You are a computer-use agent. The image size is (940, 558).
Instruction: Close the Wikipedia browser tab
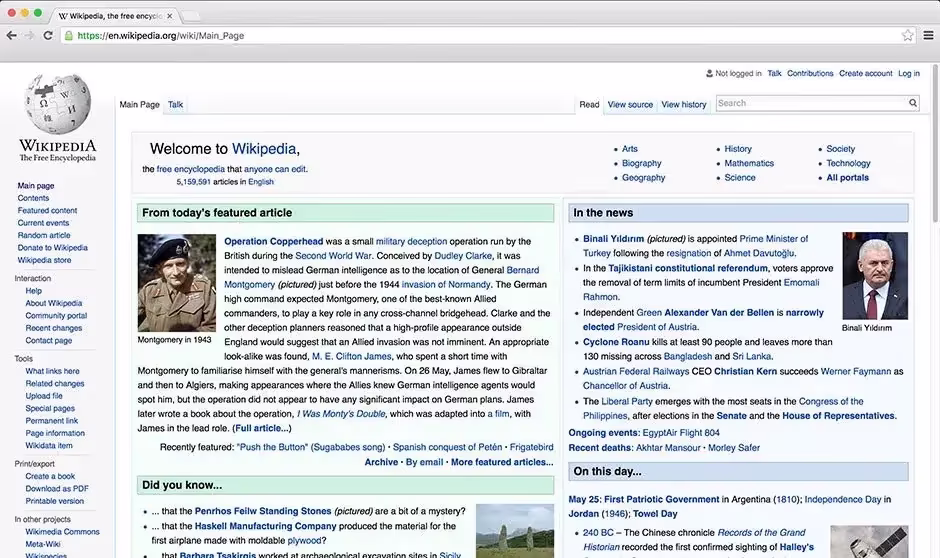[168, 16]
